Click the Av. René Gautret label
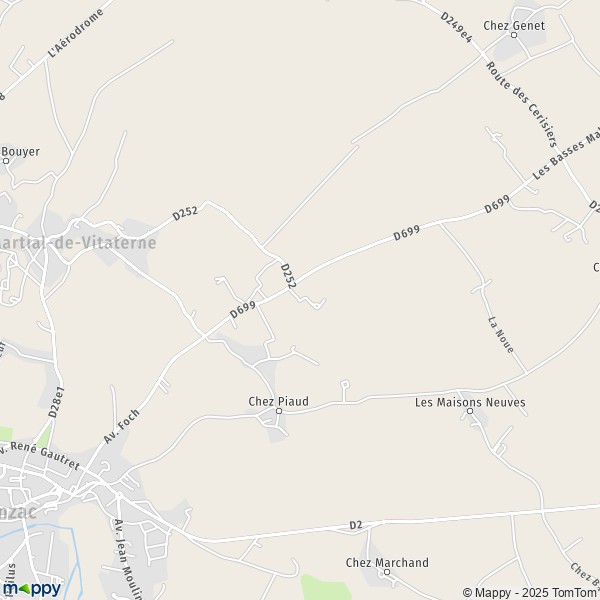 click(38, 455)
